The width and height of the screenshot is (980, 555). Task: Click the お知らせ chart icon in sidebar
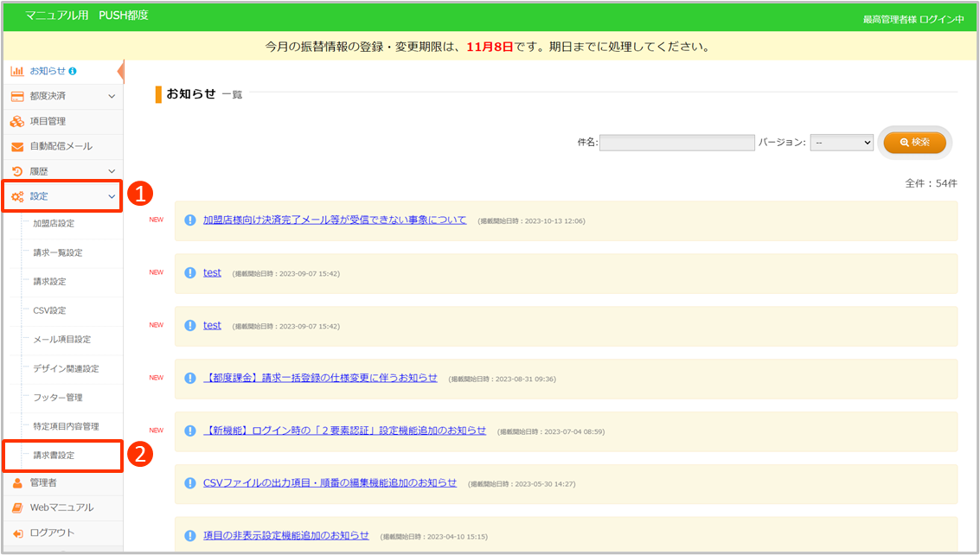[x=17, y=71]
